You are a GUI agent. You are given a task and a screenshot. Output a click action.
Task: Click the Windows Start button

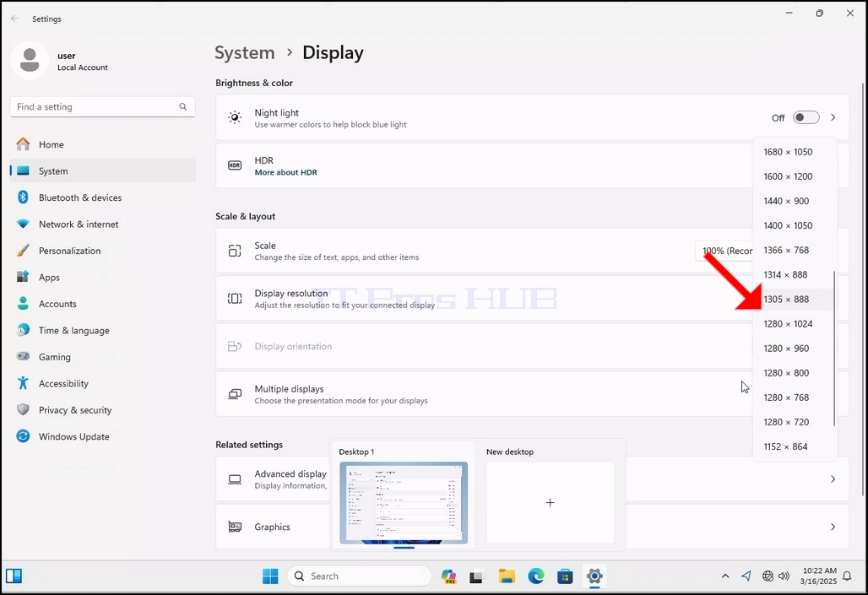coord(270,576)
